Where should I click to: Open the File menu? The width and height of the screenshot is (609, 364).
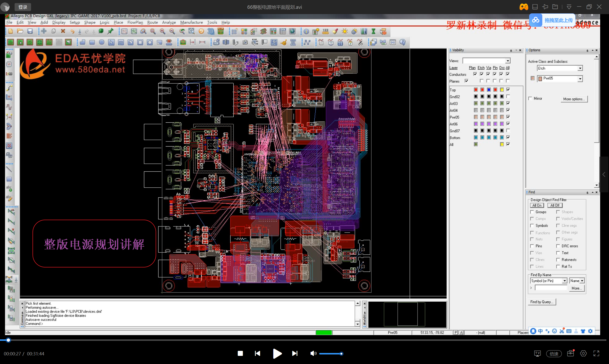click(x=9, y=22)
